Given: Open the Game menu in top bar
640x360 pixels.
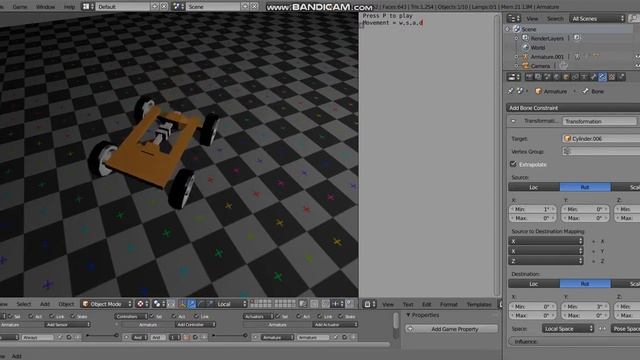Looking at the screenshot, I should click(x=20, y=7).
